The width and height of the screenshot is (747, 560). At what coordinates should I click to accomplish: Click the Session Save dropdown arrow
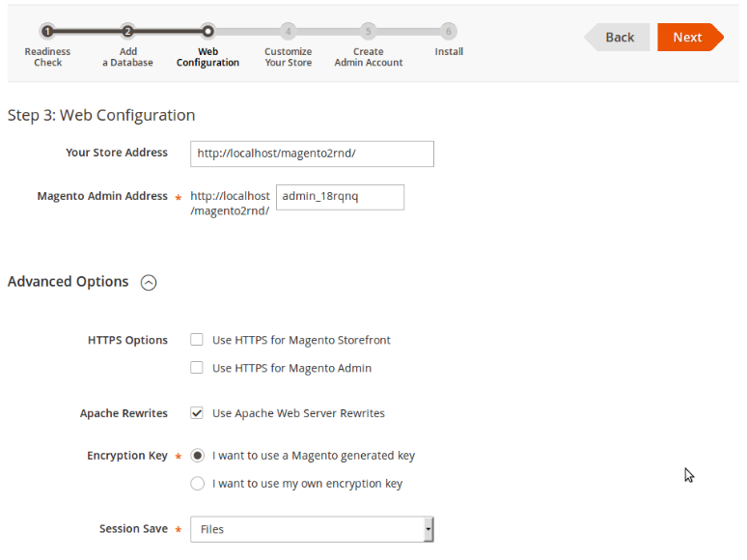coord(429,529)
